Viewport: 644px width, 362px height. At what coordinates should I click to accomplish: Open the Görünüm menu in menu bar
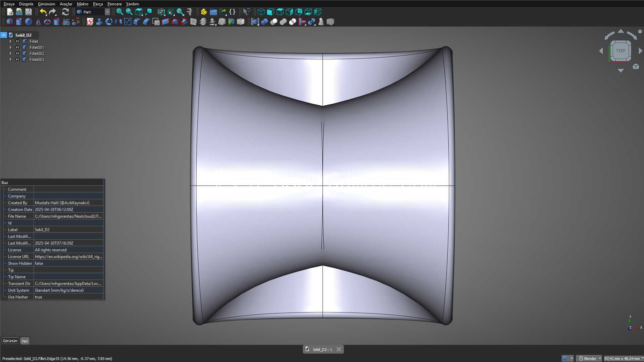[46, 4]
